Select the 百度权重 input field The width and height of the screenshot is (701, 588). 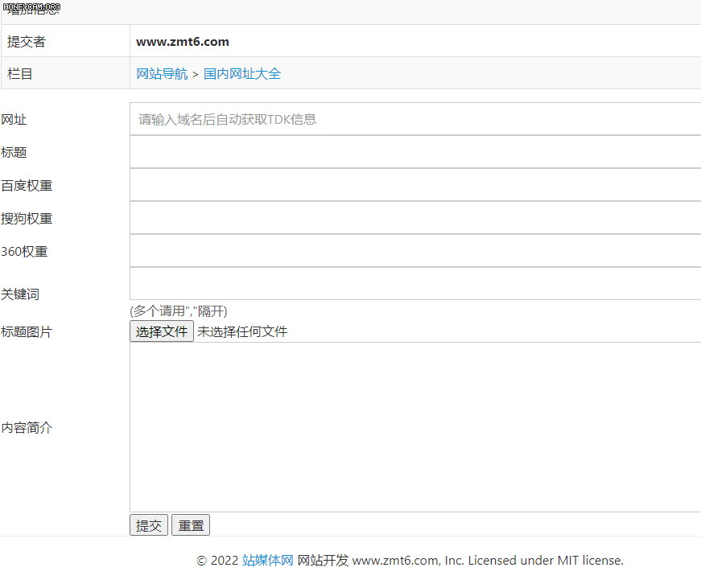tap(415, 185)
